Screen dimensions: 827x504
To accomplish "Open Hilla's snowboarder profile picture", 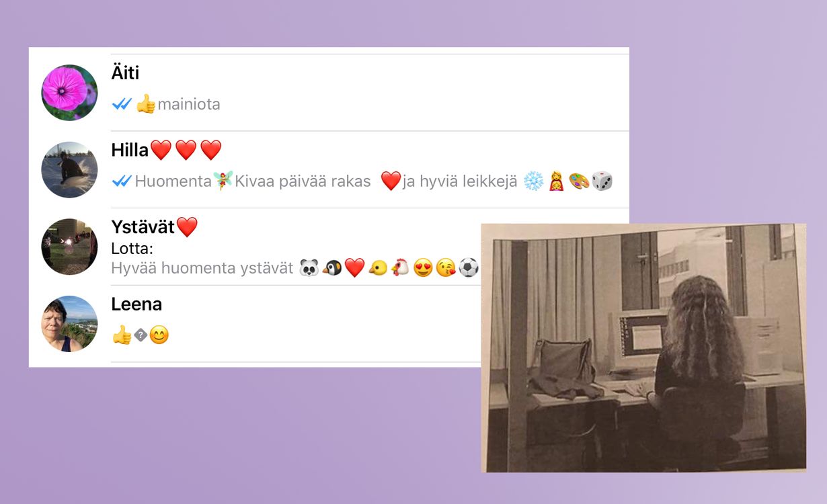I will pyautogui.click(x=69, y=169).
